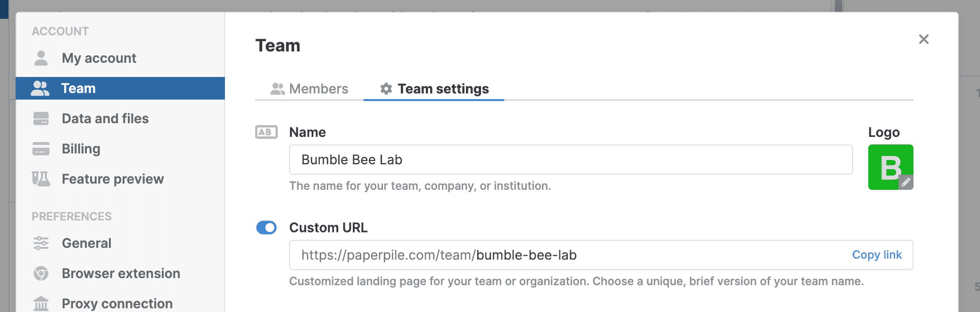Click the Proxy connection institution icon
This screenshot has width=980, height=312.
point(41,304)
